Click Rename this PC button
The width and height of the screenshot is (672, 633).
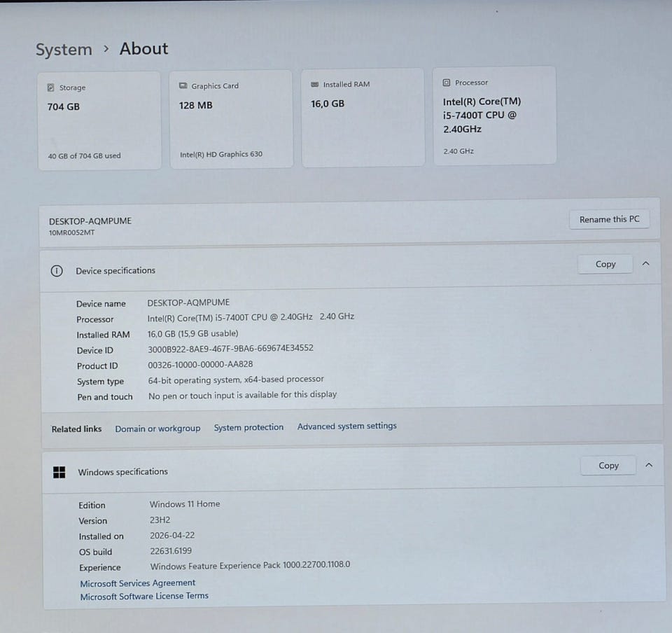pyautogui.click(x=609, y=219)
